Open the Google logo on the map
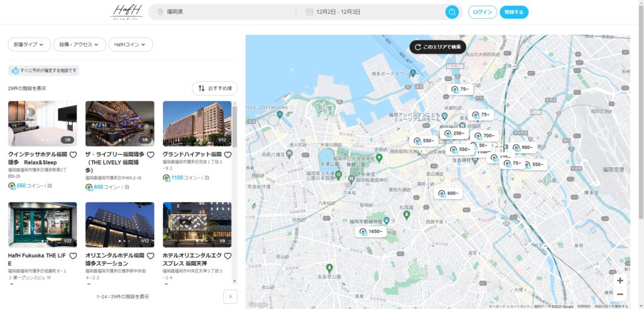 point(258,305)
